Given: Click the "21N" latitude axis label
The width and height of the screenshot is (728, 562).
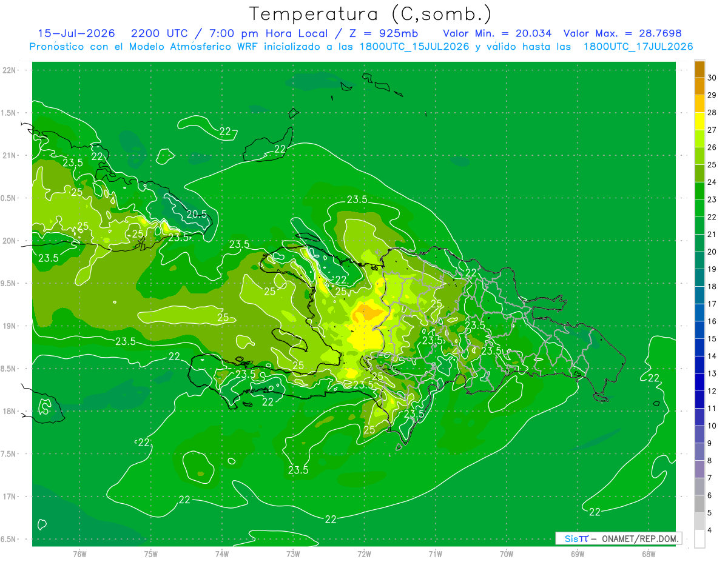Looking at the screenshot, I should (x=9, y=156).
